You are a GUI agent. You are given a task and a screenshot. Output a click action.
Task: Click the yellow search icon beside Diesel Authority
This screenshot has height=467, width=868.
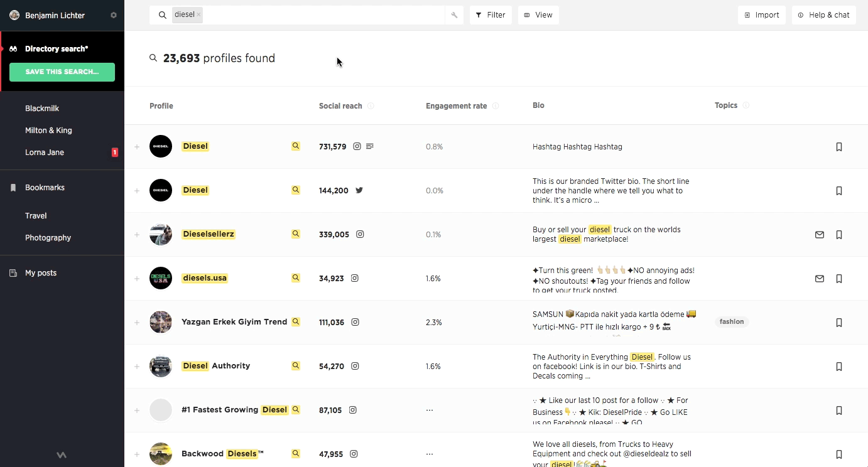[x=296, y=366]
